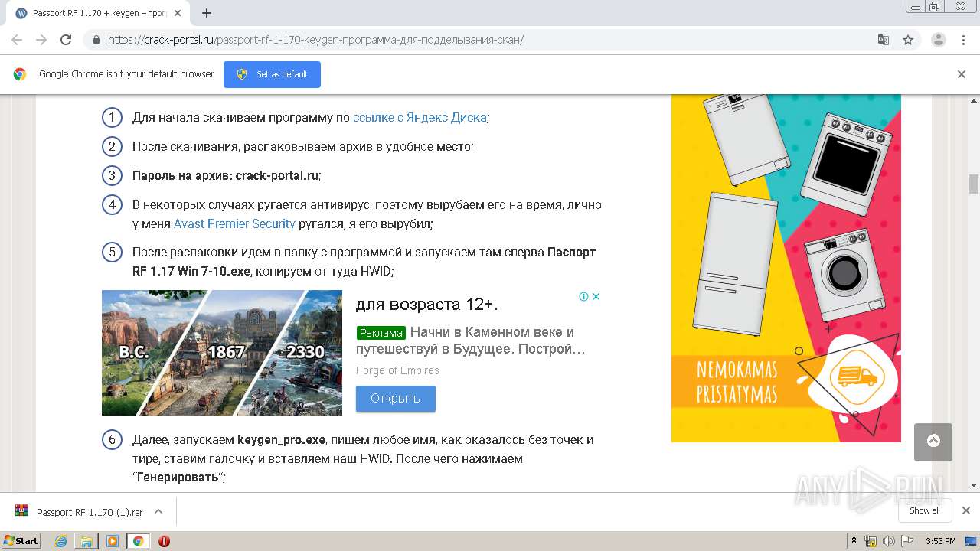Click the browser back arrow
Viewport: 980px width, 551px height.
(x=17, y=40)
